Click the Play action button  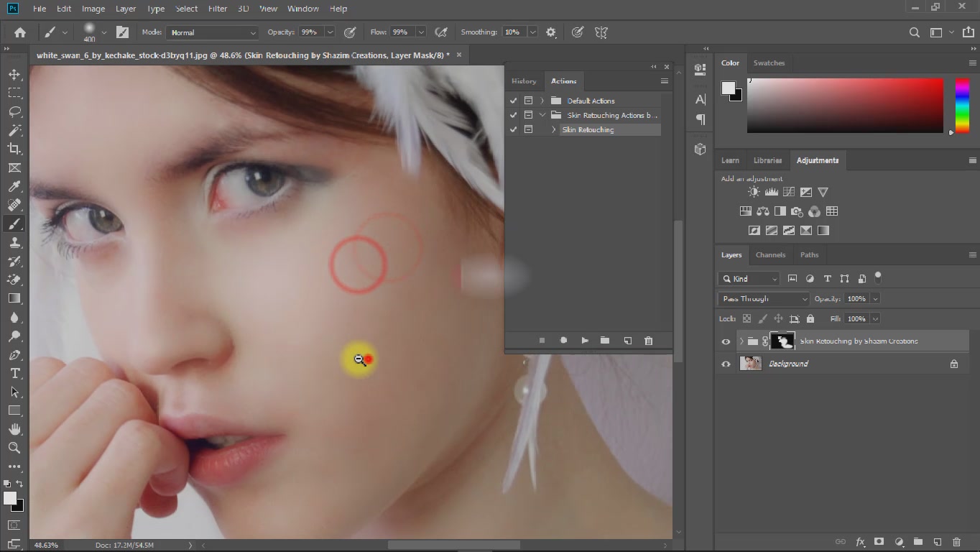tap(585, 341)
